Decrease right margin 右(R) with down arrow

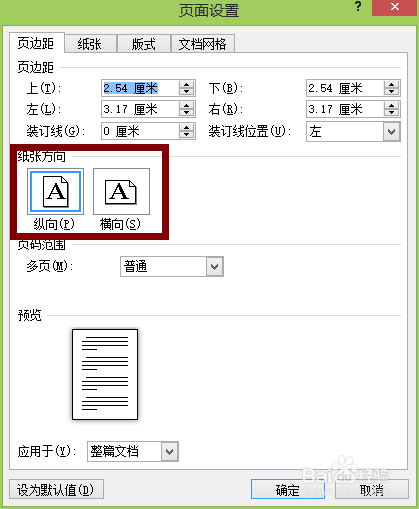[x=392, y=113]
